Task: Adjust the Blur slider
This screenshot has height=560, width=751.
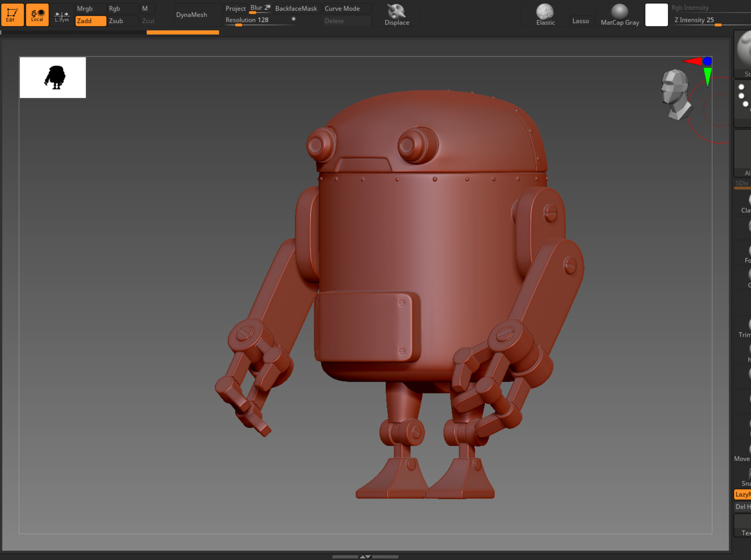Action: 260,9
